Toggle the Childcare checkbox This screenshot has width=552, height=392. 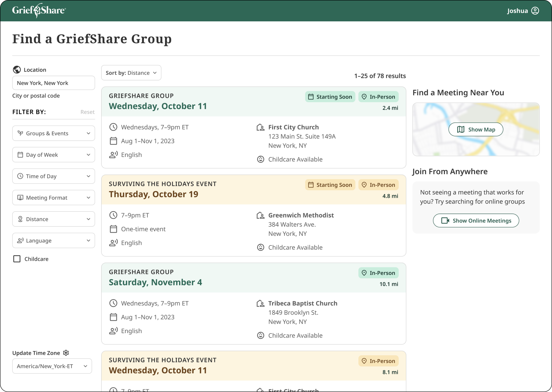point(17,259)
